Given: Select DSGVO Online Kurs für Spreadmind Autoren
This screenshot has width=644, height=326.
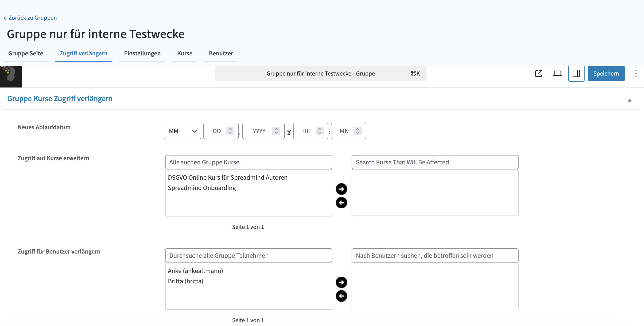Looking at the screenshot, I should [x=228, y=177].
